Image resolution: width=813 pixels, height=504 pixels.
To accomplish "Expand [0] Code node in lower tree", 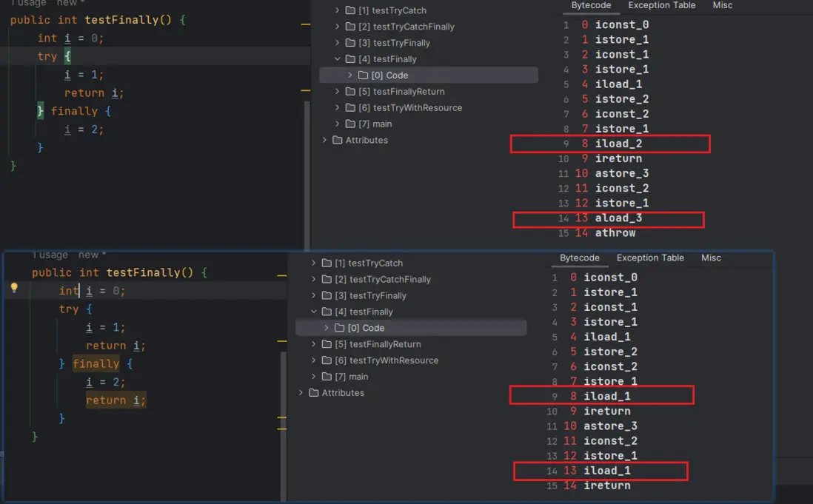I will (326, 328).
